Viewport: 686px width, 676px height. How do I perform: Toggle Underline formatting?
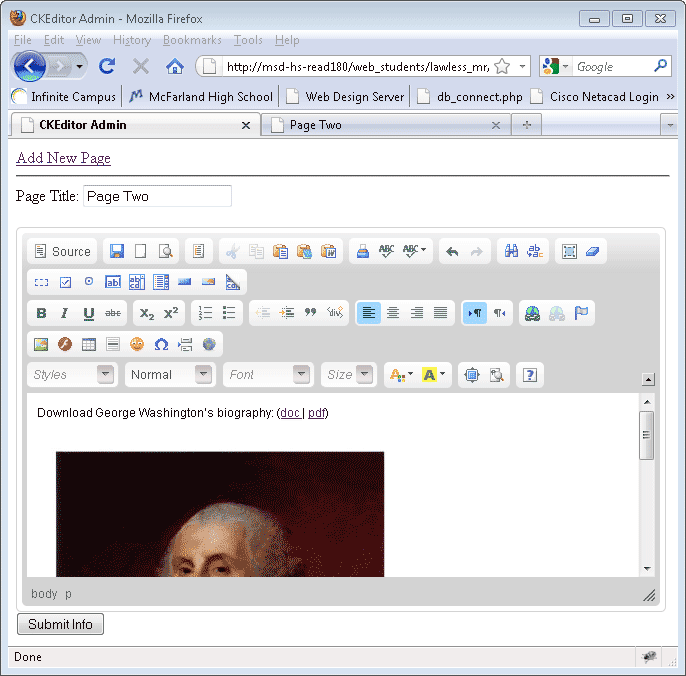click(89, 313)
